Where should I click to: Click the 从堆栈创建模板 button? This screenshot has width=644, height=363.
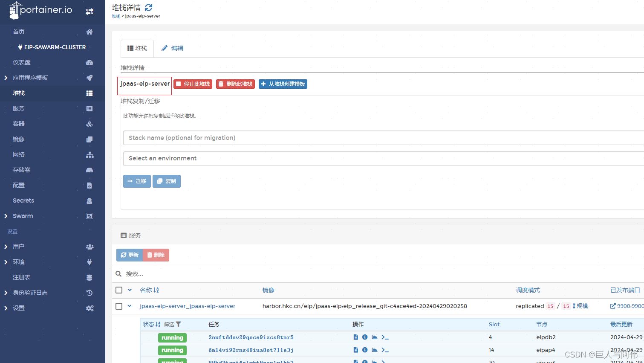pyautogui.click(x=283, y=84)
